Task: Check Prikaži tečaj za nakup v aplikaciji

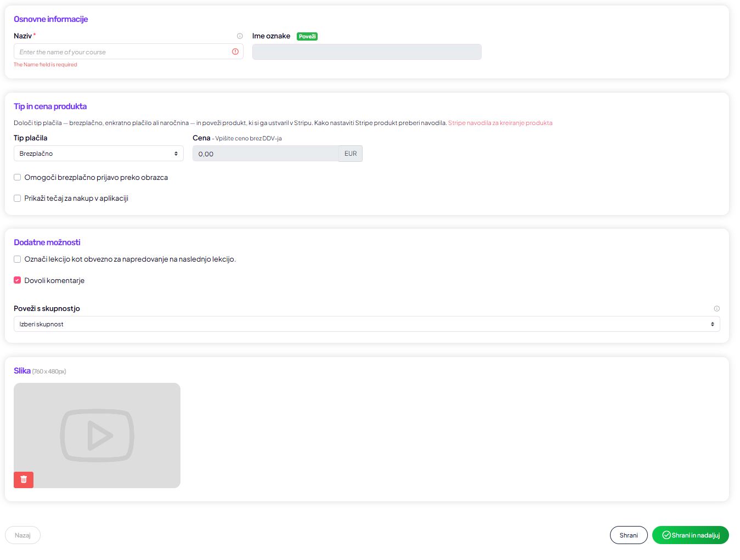Action: coord(18,199)
